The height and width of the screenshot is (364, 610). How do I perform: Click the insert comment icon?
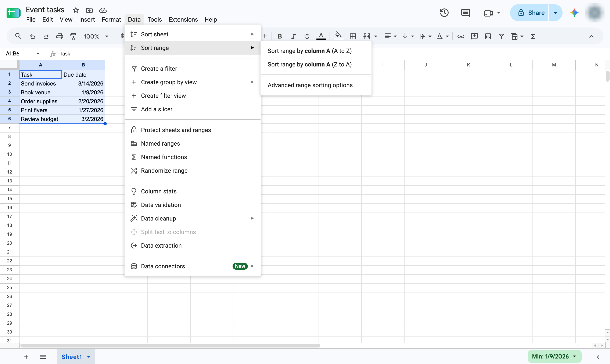[x=474, y=36]
